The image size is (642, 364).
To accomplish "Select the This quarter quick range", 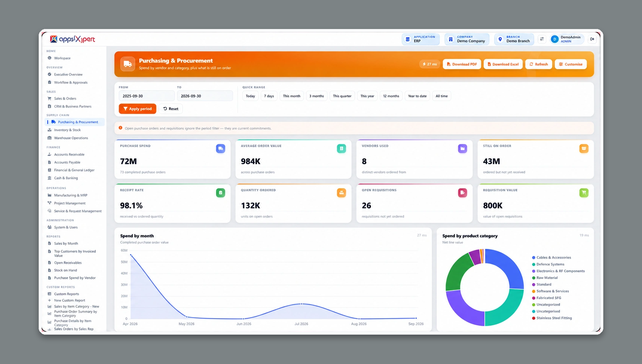I will click(342, 96).
